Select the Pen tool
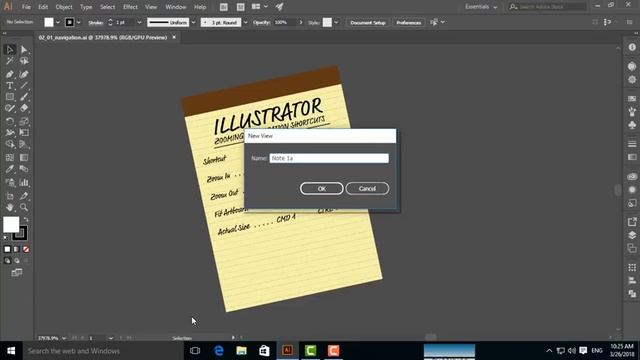 pos(10,74)
